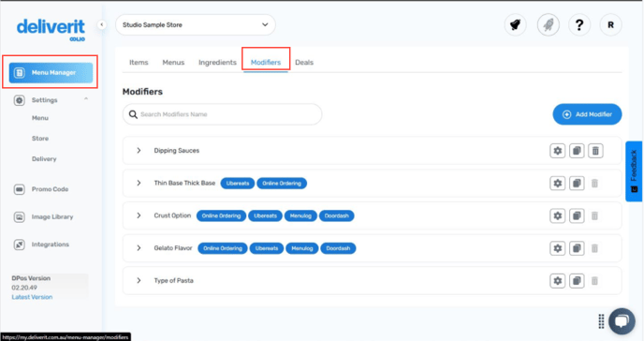Open the live chat bubble widget
The image size is (644, 341).
622,321
